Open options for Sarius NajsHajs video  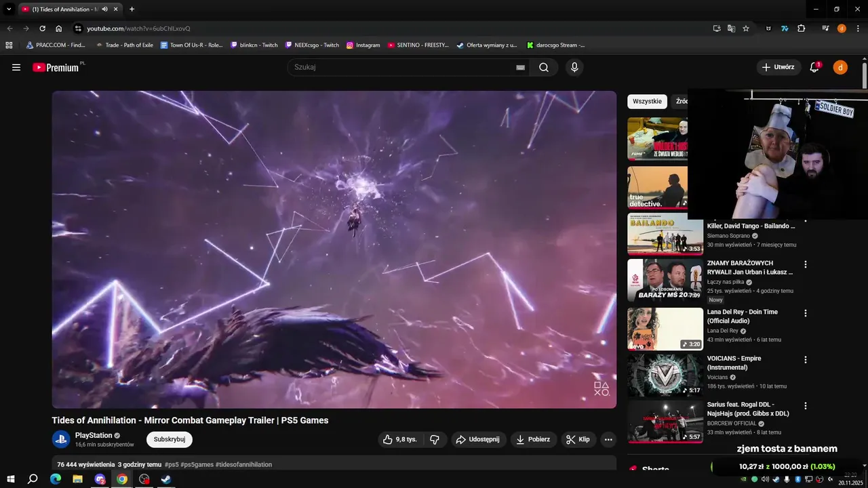(806, 405)
